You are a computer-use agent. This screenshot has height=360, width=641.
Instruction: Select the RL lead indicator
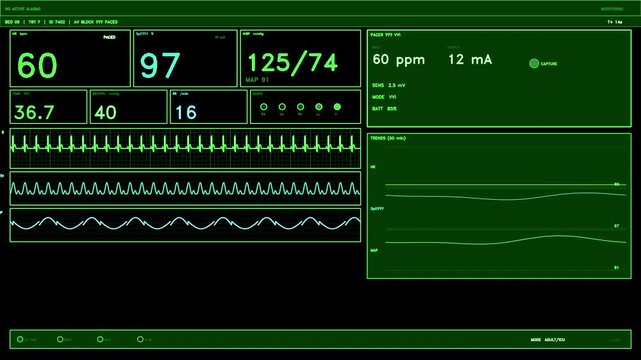tap(300, 107)
